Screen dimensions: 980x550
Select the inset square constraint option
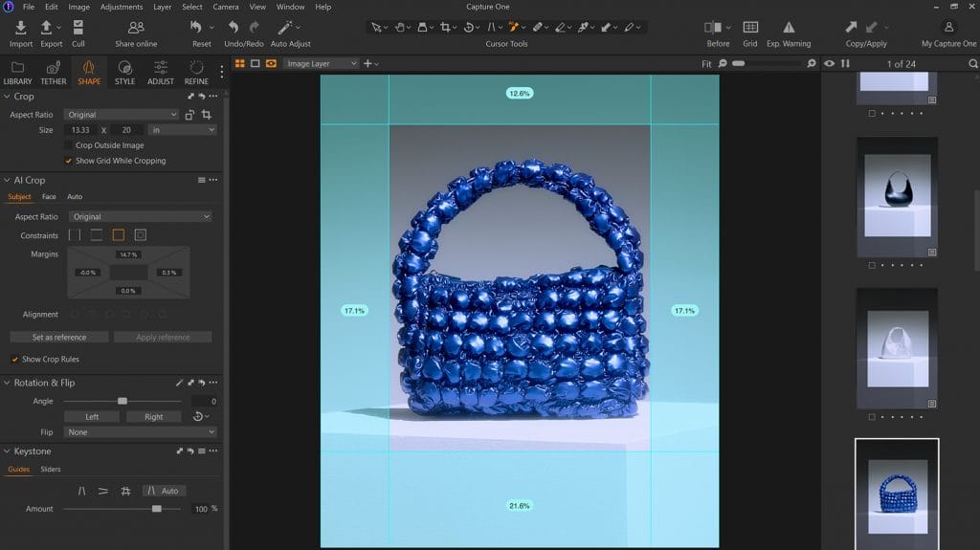pos(140,235)
